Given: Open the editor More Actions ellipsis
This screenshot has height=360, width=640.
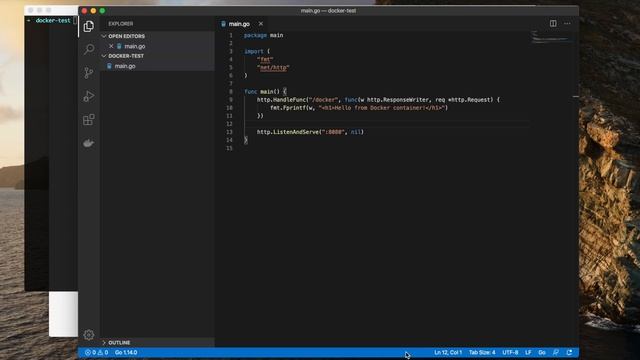Looking at the screenshot, I should click(567, 24).
